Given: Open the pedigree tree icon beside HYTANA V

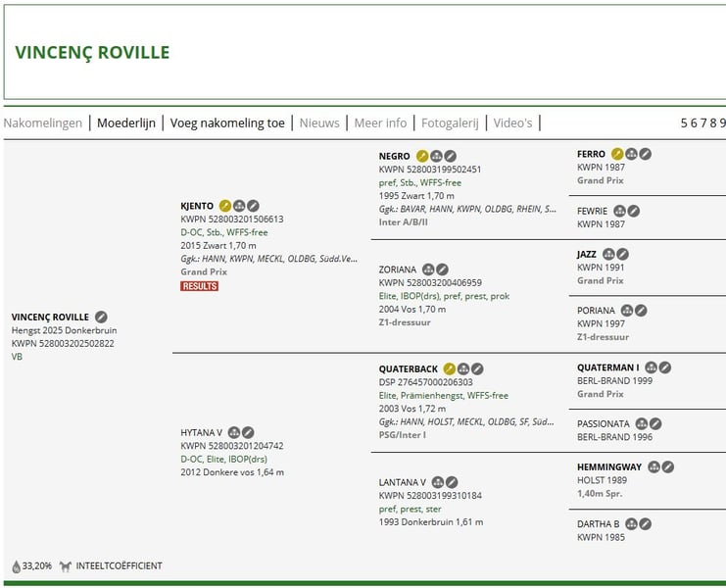Looking at the screenshot, I should pyautogui.click(x=234, y=432).
